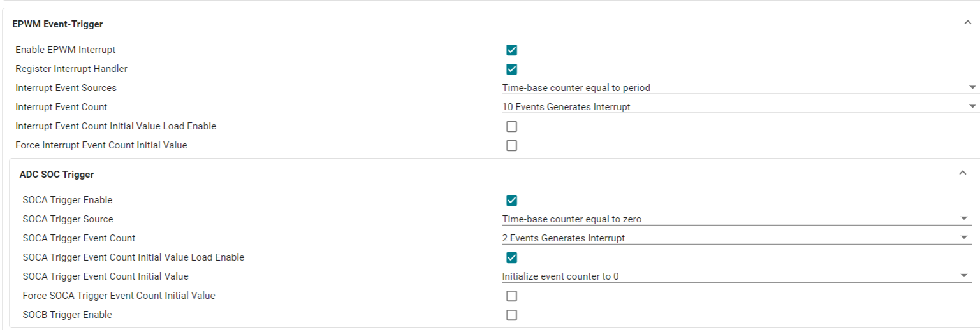Image resolution: width=980 pixels, height=330 pixels.
Task: Click the EPWM Event-Trigger section title
Action: (x=57, y=24)
